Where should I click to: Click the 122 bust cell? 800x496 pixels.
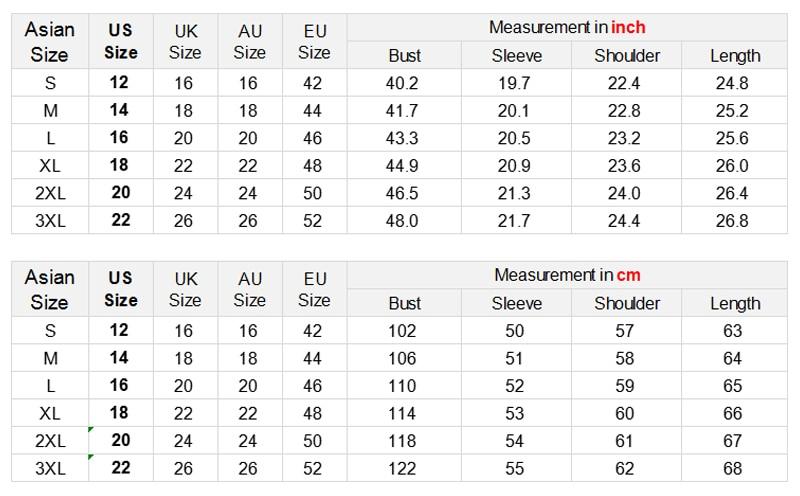point(402,468)
